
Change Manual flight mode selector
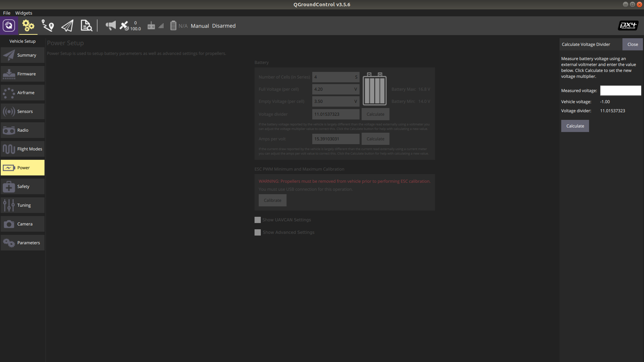200,26
